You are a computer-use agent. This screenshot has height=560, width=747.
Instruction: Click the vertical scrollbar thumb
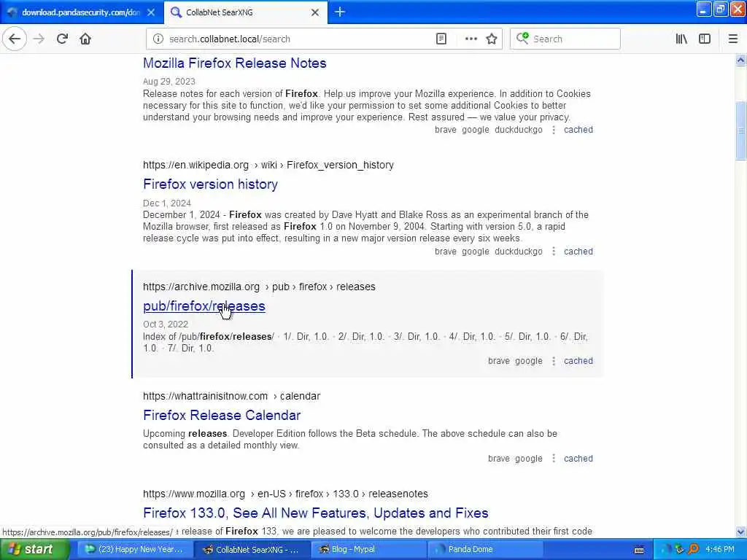tap(740, 131)
